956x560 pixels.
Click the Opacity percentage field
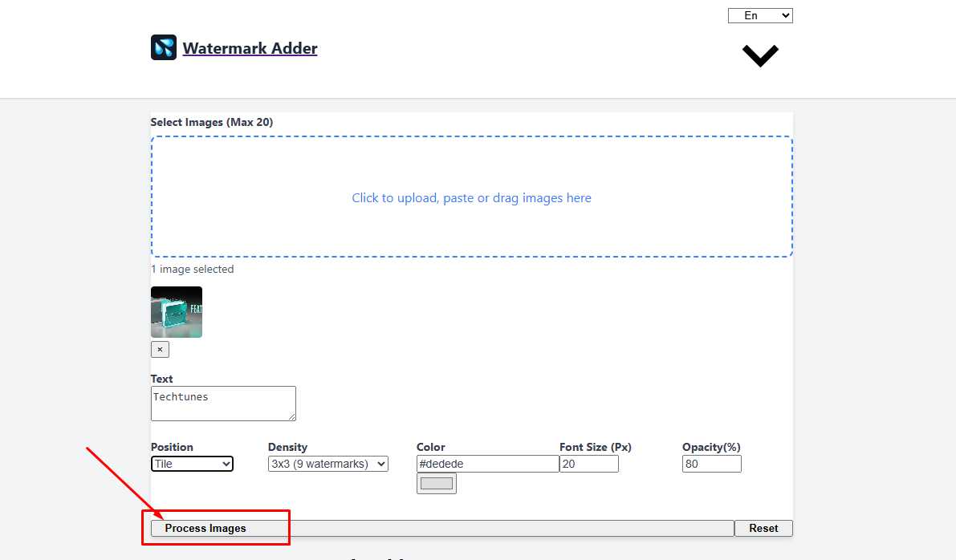[711, 464]
